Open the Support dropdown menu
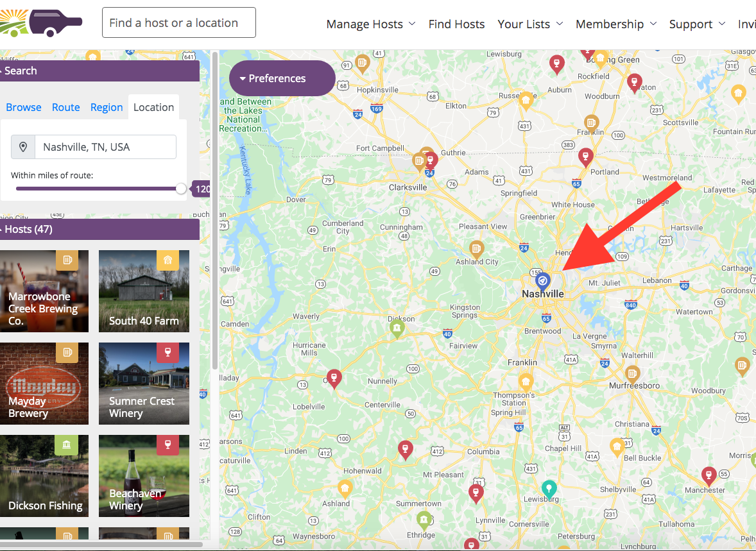 697,24
